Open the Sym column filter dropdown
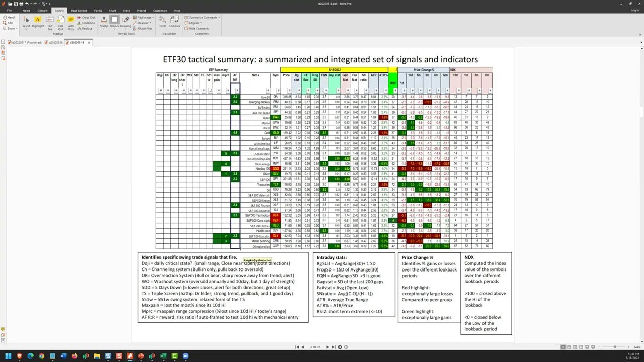Screen dimensions: 644x362 [278, 91]
